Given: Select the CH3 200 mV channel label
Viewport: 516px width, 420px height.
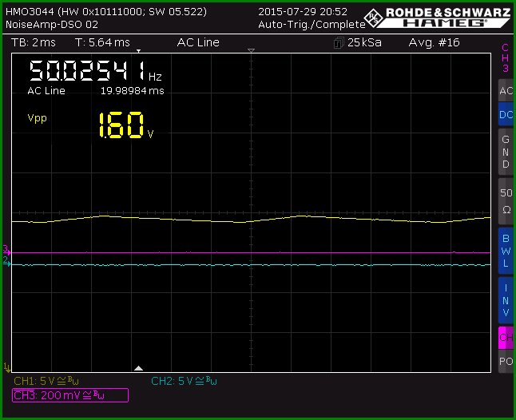Looking at the screenshot, I should [x=70, y=395].
